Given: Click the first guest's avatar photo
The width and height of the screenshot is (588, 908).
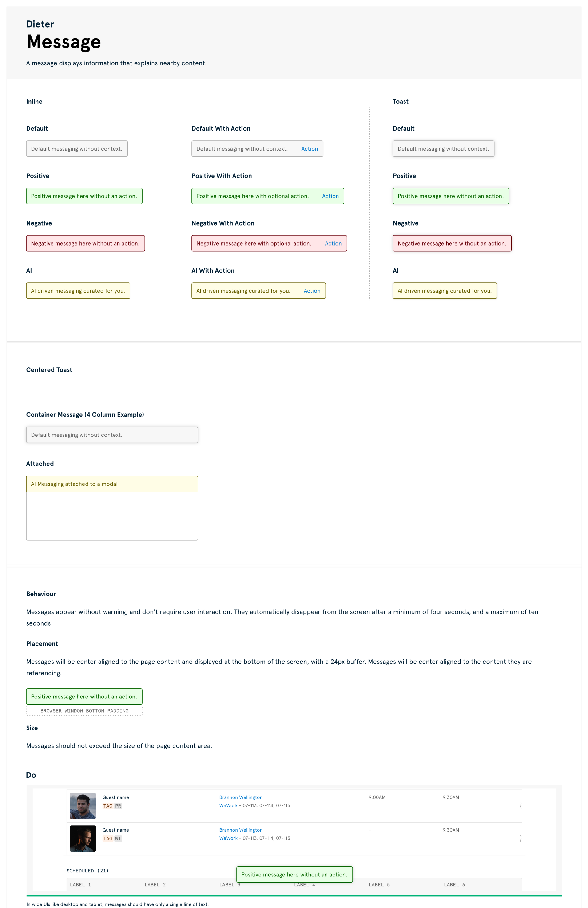Looking at the screenshot, I should click(x=83, y=806).
